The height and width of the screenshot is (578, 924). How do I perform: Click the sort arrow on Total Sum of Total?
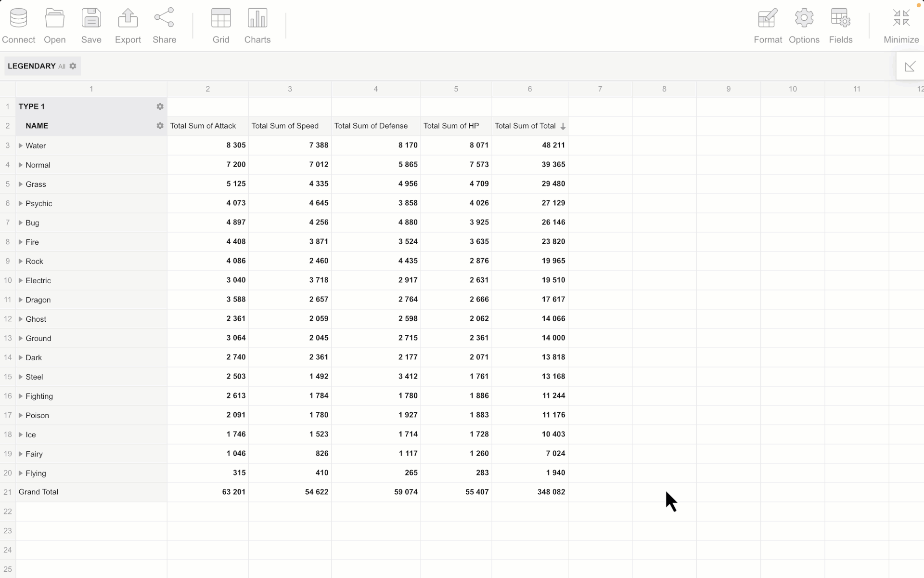pyautogui.click(x=563, y=126)
